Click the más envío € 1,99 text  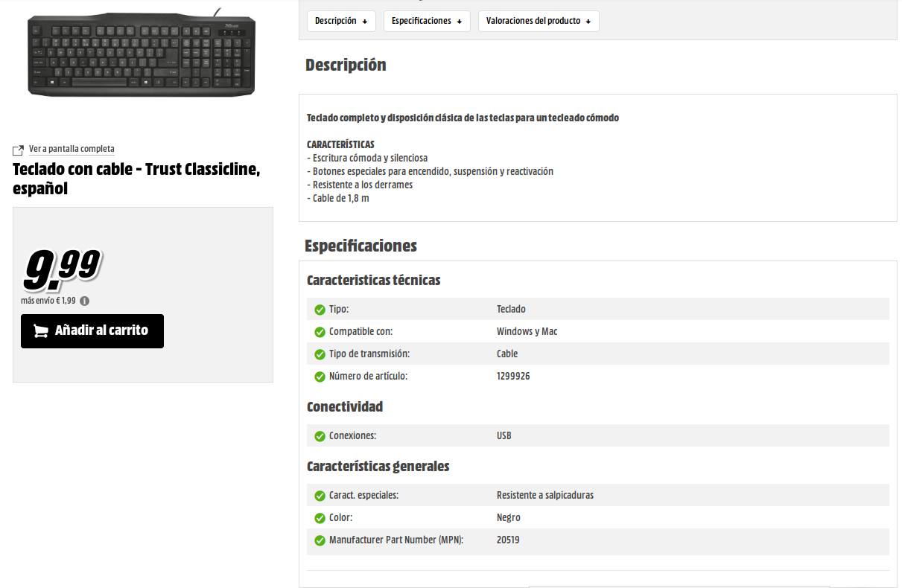click(48, 301)
